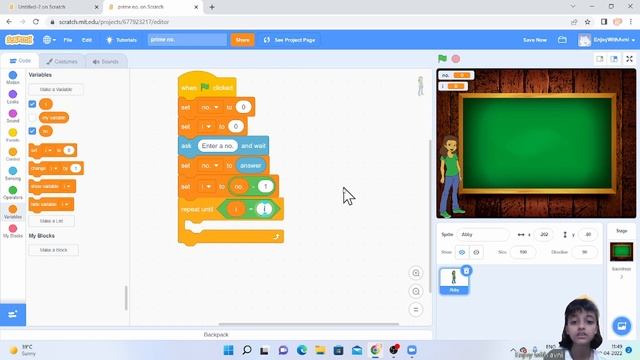This screenshot has height=360, width=640.
Task: Click the workspace horizontal scrollbar
Action: click(309, 324)
